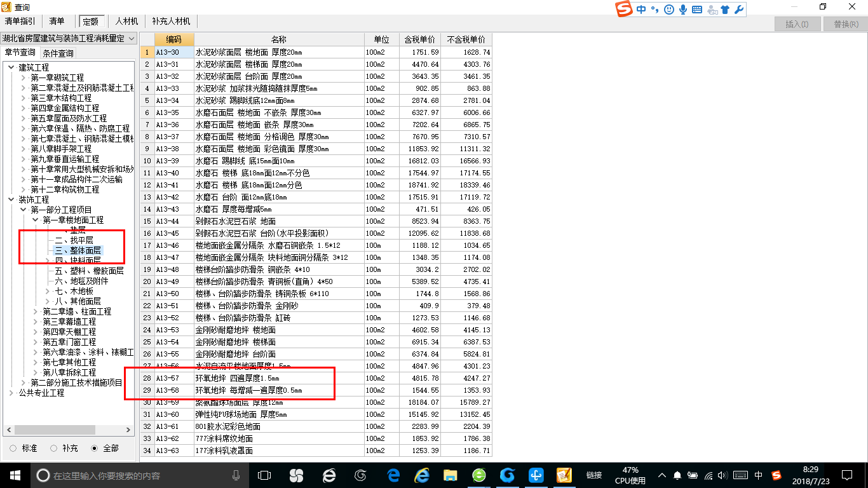Expand 第一章砌筑工程 in the tree
This screenshot has width=868, height=488.
click(x=24, y=78)
